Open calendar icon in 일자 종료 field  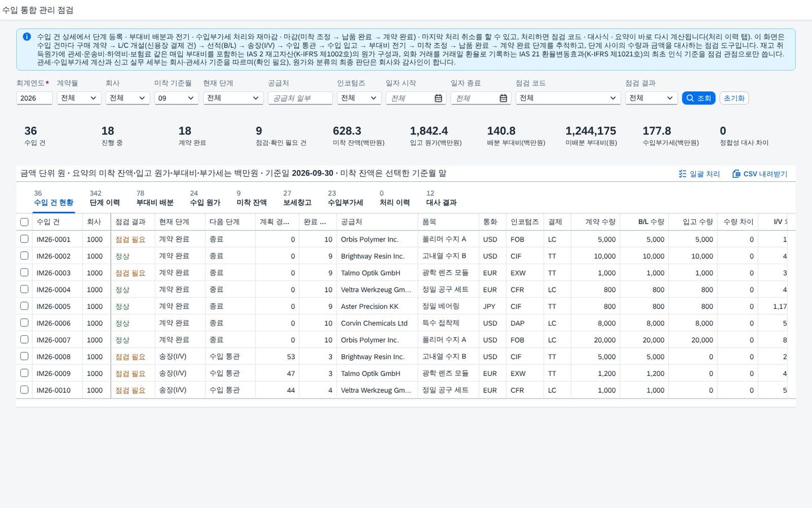[503, 98]
